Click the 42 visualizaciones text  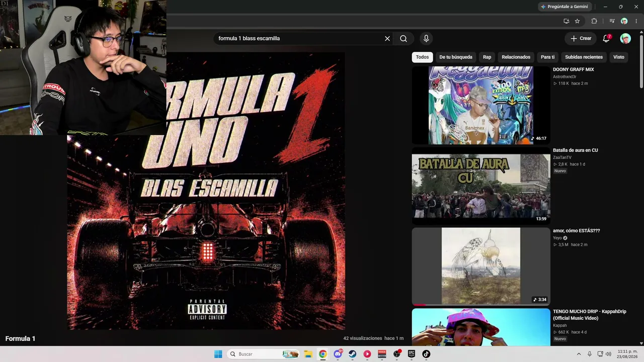[363, 338]
